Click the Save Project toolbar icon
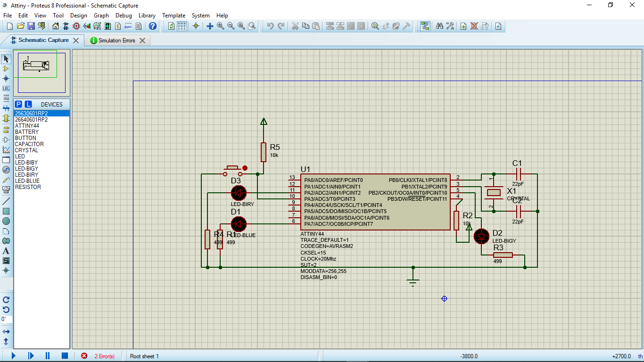 pos(31,26)
